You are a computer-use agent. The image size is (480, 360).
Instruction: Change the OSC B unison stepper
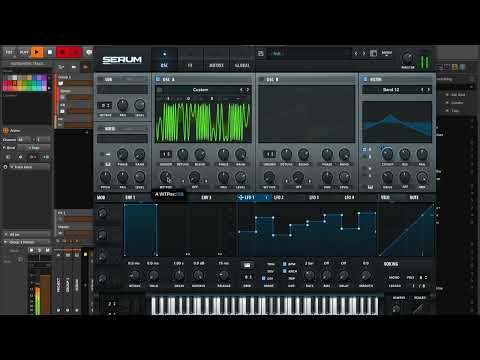click(269, 154)
